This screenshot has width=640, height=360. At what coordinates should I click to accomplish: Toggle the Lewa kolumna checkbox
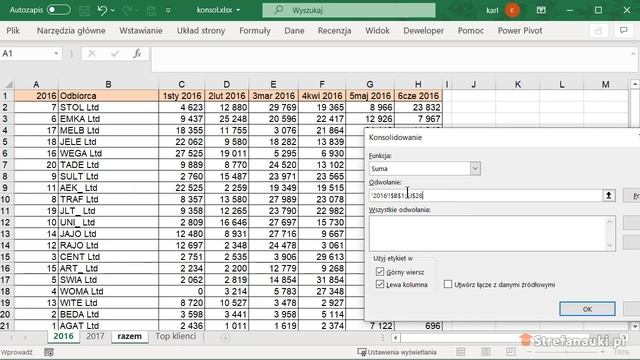[380, 284]
